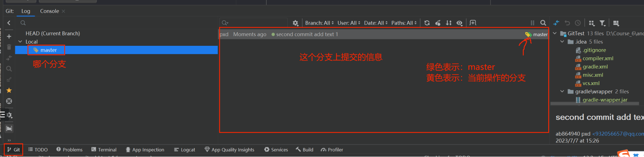Click the compare-with-current arrows icon in the branch sidebar
This screenshot has height=157, width=644.
(x=9, y=58)
